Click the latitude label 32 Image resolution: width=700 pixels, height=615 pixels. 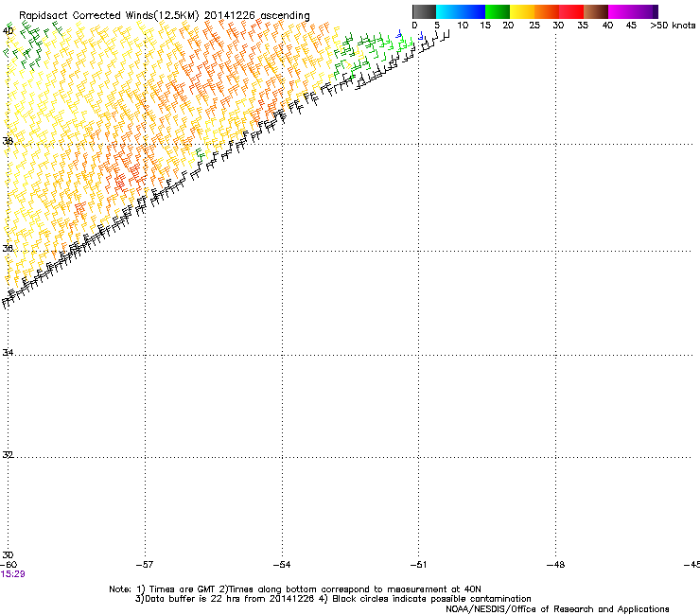coord(8,455)
